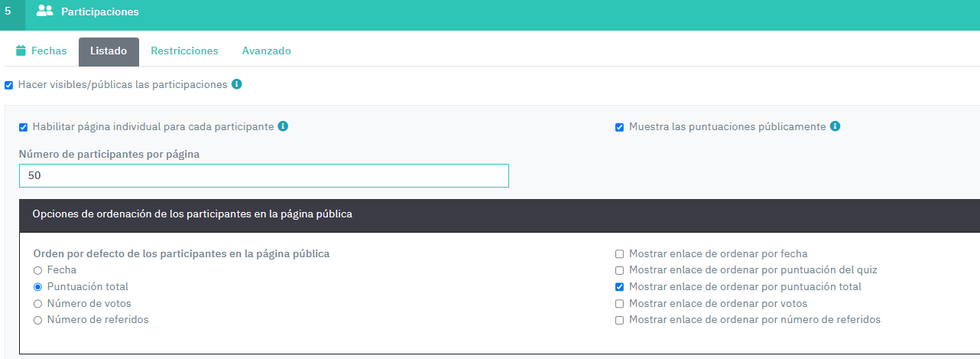Disable 'Muestra las puntuaciones públicamente' checkbox
Screen dimensions: 980x359
coord(620,127)
